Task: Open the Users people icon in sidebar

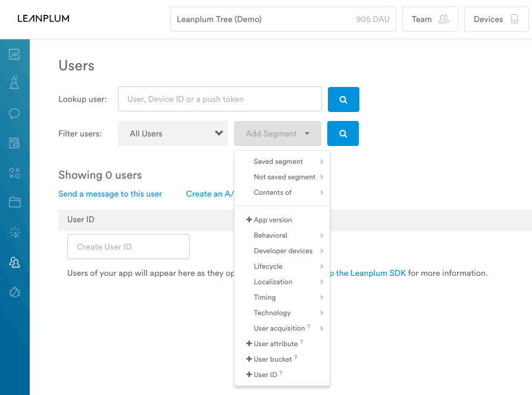Action: [14, 262]
